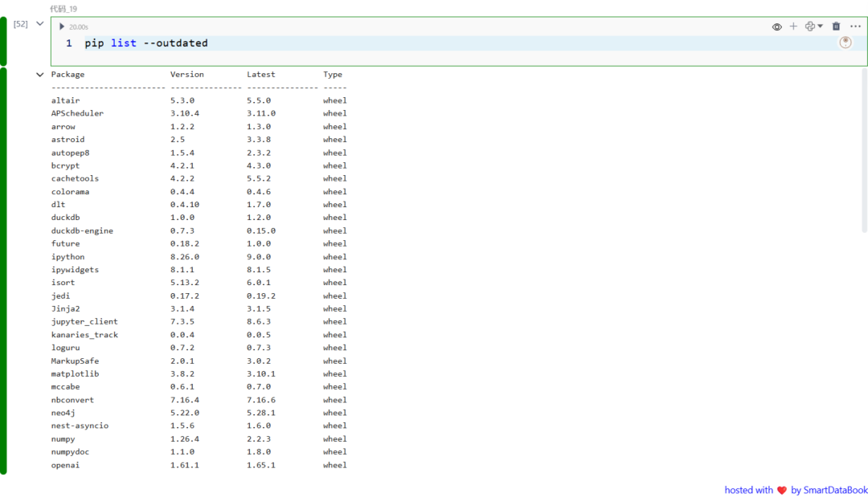Click the Latest column header
Image resolution: width=868 pixels, height=497 pixels.
[x=260, y=74]
